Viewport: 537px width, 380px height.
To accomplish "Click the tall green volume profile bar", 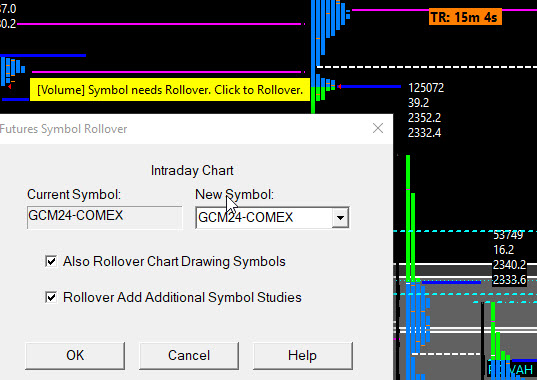I will pyautogui.click(x=408, y=219).
